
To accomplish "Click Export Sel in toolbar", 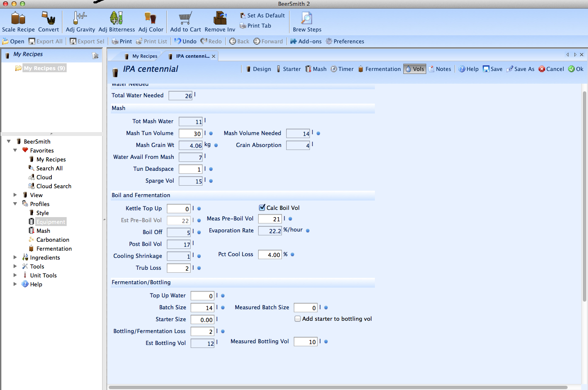I will (87, 41).
